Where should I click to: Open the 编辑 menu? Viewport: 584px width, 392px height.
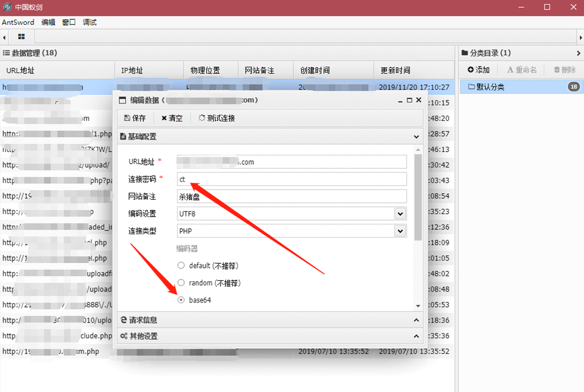(x=48, y=23)
